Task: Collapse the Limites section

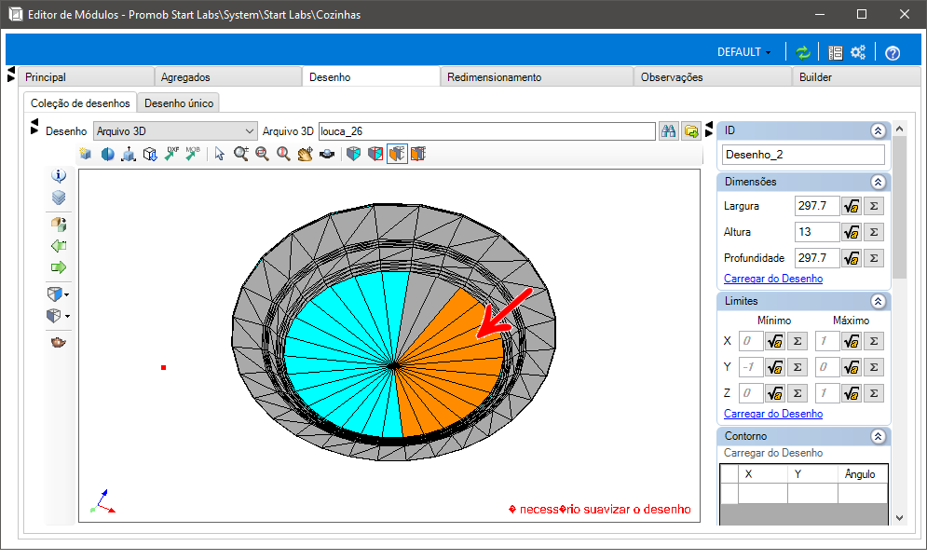Action: [x=878, y=301]
